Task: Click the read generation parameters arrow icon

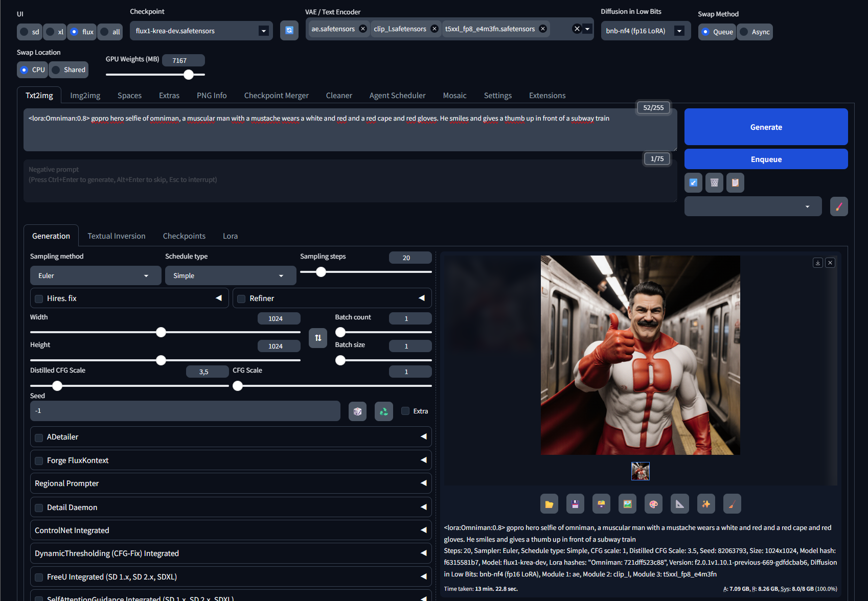Action: 693,182
